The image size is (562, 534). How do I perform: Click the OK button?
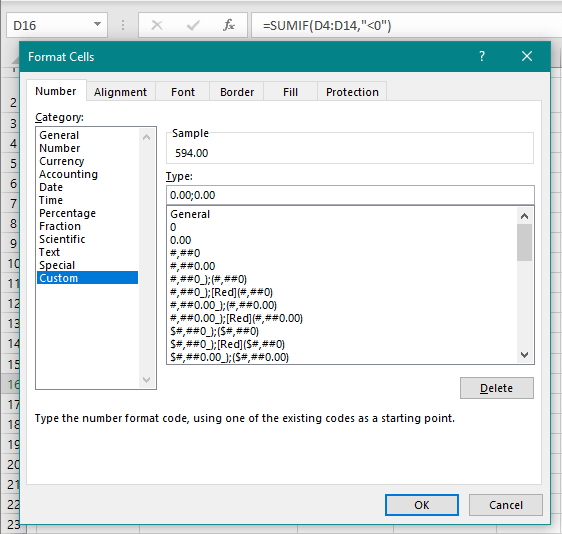422,505
